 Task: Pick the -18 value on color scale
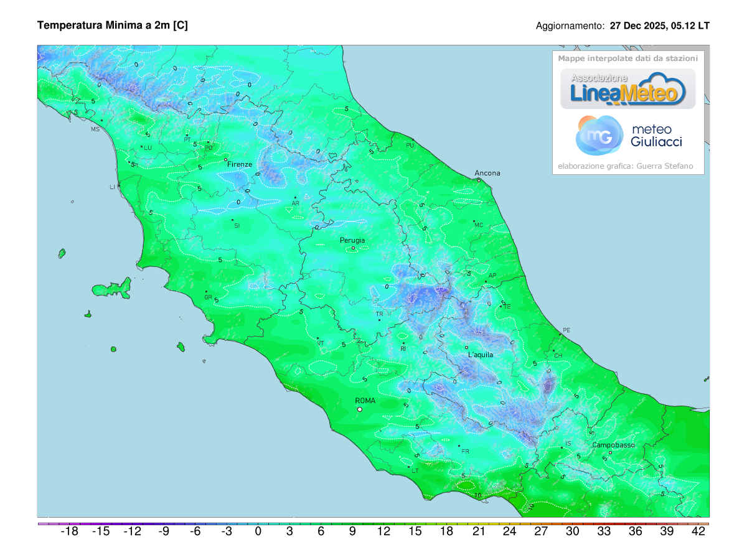(x=69, y=531)
